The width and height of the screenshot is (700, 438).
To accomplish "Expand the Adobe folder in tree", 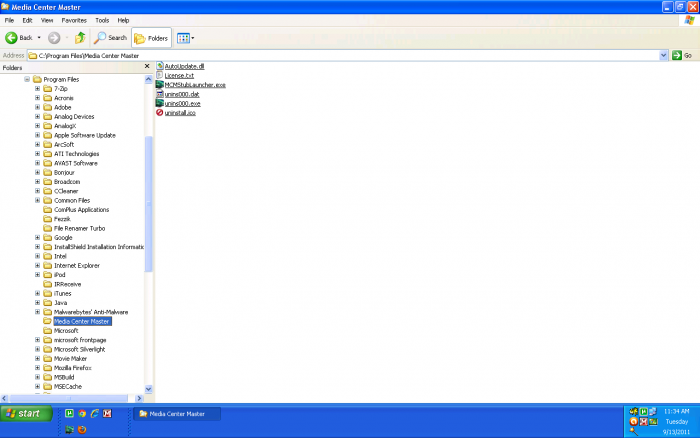I will point(37,107).
